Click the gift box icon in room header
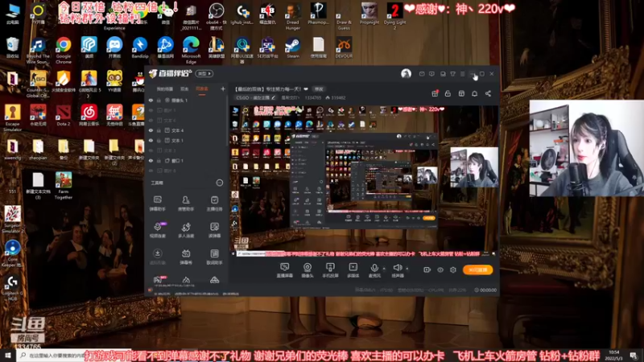644x362 pixels. pyautogui.click(x=435, y=93)
